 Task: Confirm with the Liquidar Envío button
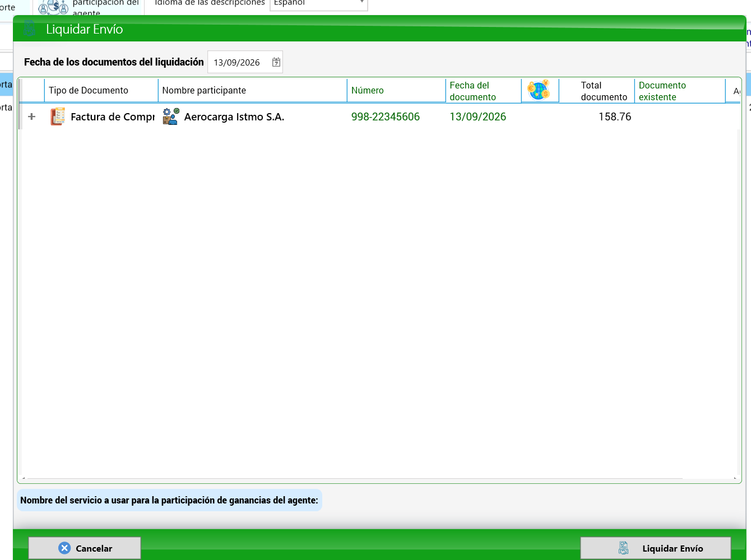[656, 548]
